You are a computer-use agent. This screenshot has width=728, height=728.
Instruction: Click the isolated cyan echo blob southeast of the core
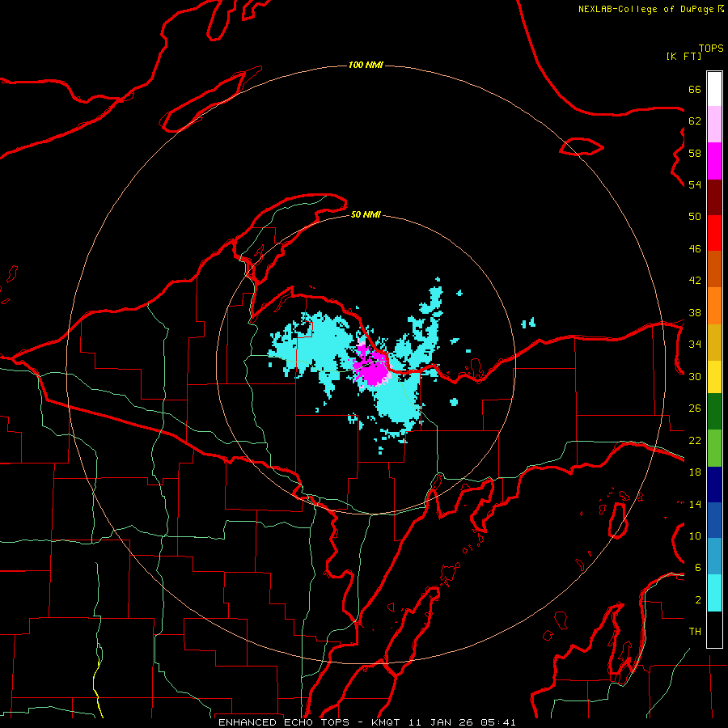[x=454, y=401]
